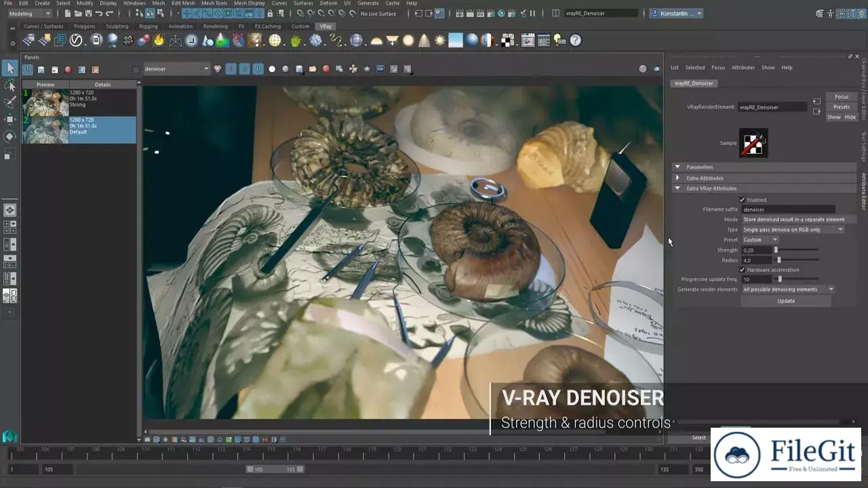Click the open scene folder icon
868x488 pixels.
click(x=78, y=13)
